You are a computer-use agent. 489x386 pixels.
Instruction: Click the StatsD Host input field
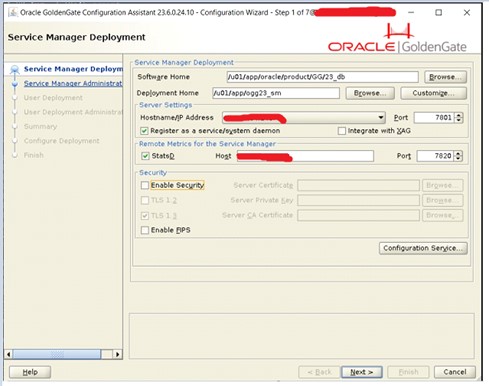click(305, 156)
